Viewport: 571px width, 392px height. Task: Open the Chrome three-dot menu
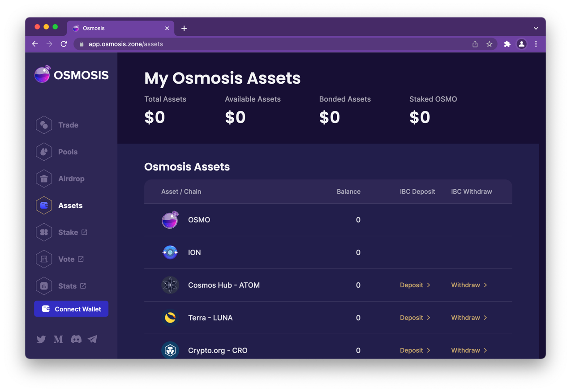pos(536,44)
